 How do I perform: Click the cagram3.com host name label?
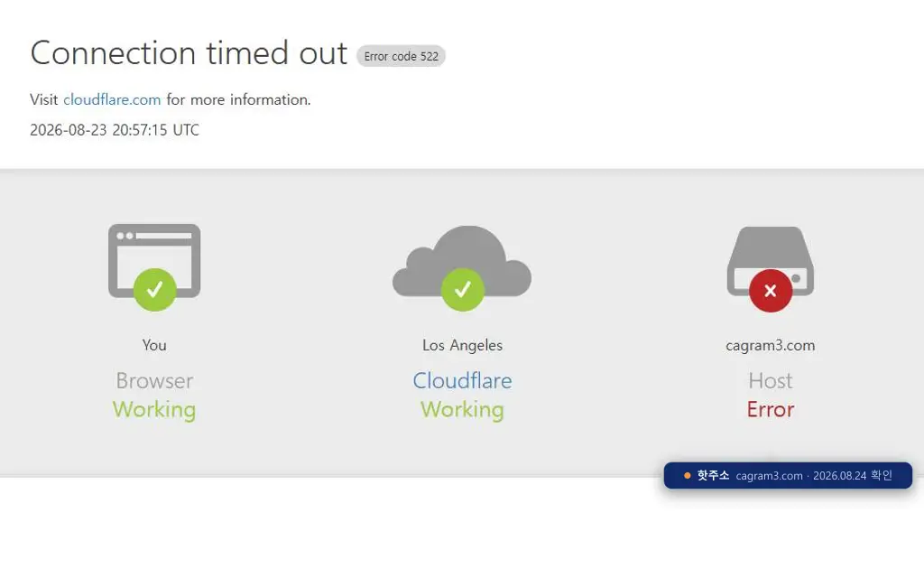pyautogui.click(x=771, y=346)
